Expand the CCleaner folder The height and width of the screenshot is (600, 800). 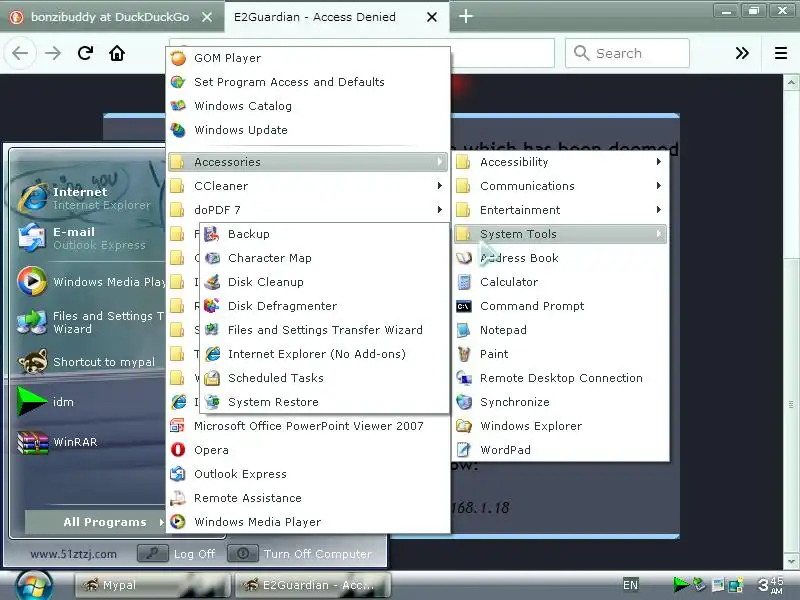pos(308,186)
